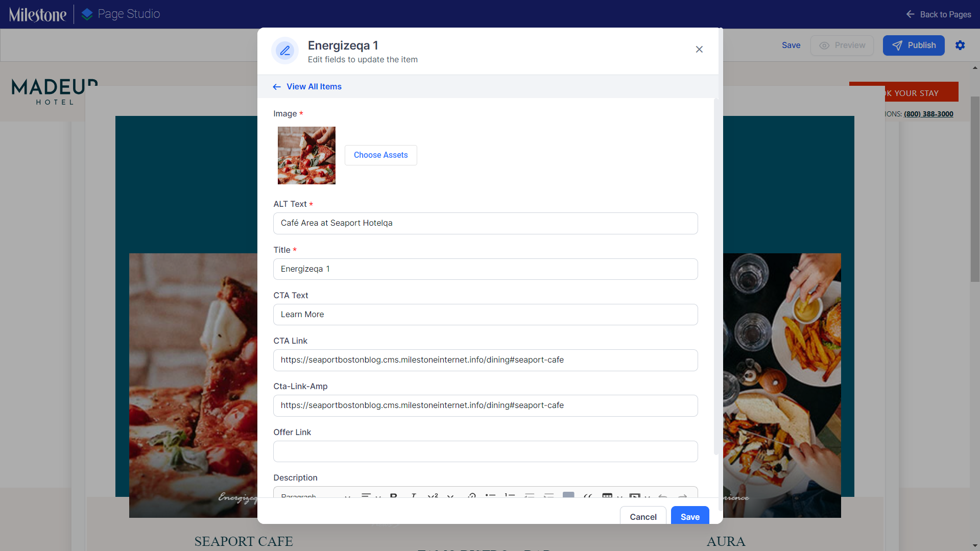Click the paper plane icon on Publish

pos(897,45)
